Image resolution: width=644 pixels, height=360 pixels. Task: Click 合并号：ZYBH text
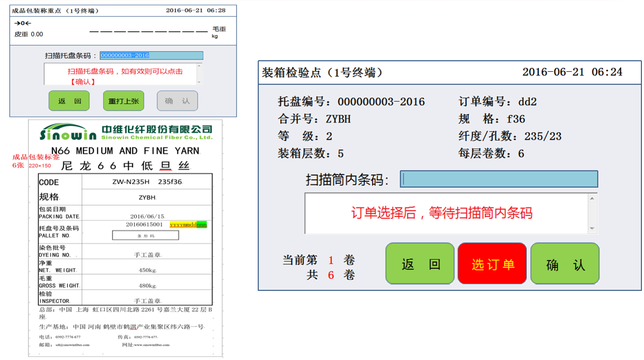click(x=314, y=119)
